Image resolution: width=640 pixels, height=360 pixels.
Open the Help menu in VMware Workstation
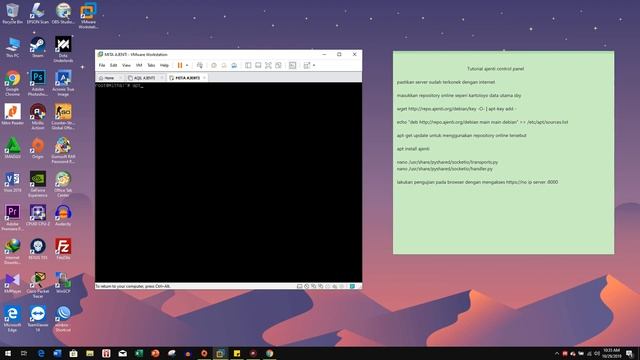pos(164,65)
